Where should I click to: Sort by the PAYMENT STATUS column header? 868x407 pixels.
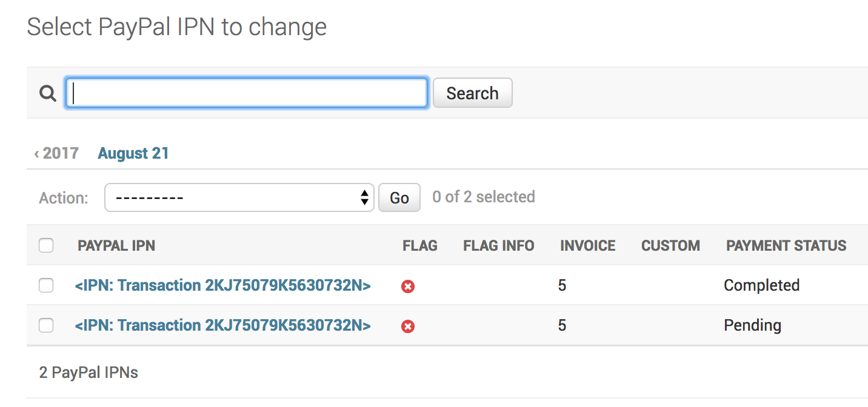pos(786,245)
